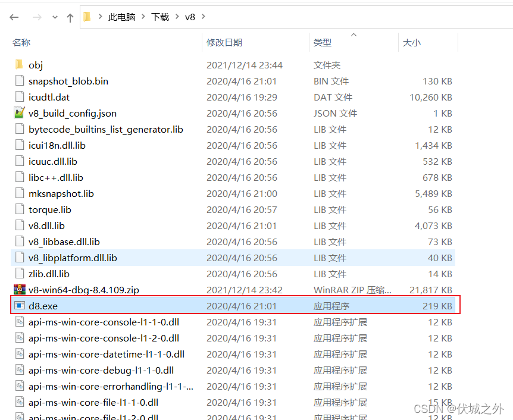The width and height of the screenshot is (513, 420).
Task: Click file name v8_build_config.json
Action: [73, 114]
